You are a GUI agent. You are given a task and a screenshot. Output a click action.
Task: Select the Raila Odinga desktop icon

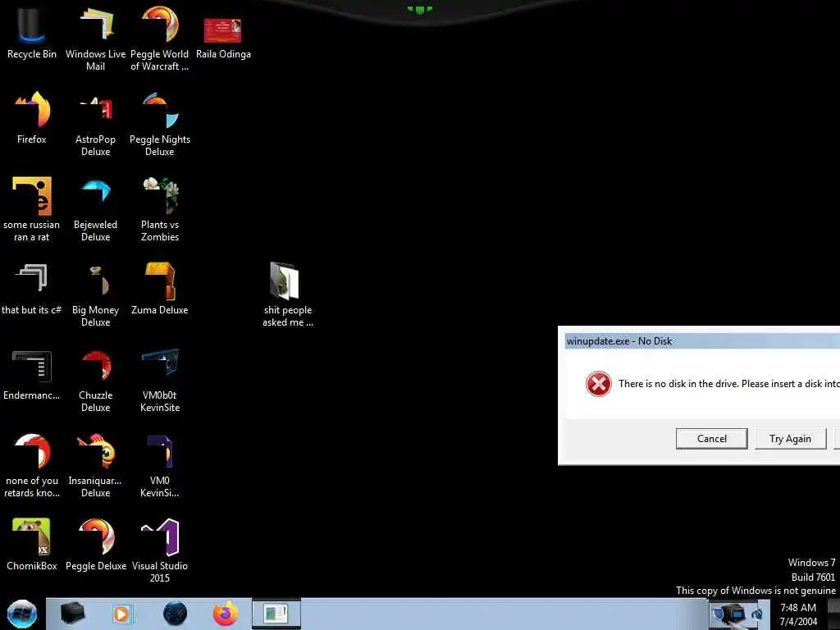(x=223, y=38)
